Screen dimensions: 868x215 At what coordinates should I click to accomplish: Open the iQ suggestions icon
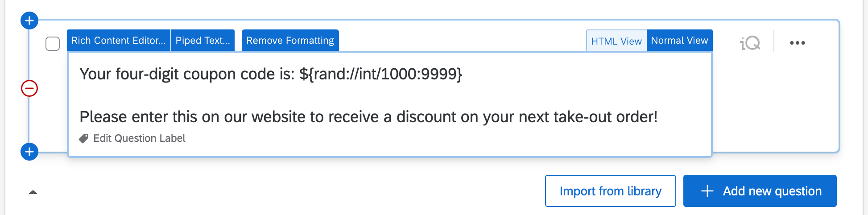pyautogui.click(x=750, y=43)
